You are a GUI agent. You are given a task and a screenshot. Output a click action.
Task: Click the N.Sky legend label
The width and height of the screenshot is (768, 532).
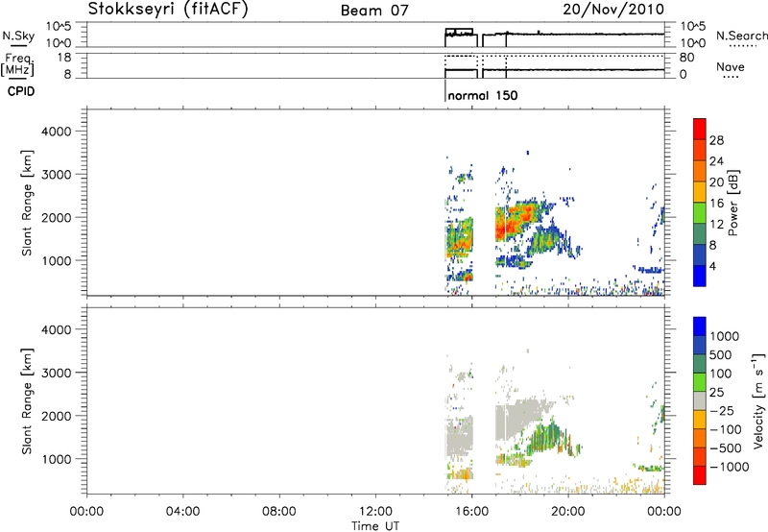18,36
